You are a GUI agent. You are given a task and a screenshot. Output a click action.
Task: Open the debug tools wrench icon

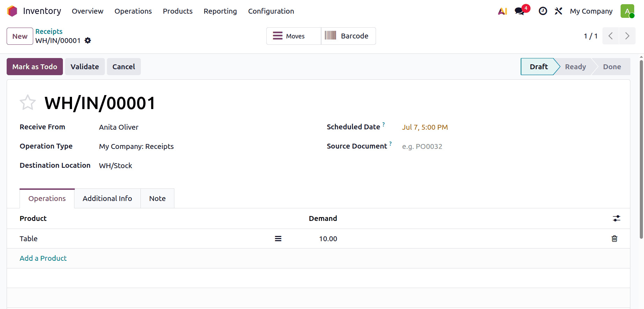pos(558,11)
